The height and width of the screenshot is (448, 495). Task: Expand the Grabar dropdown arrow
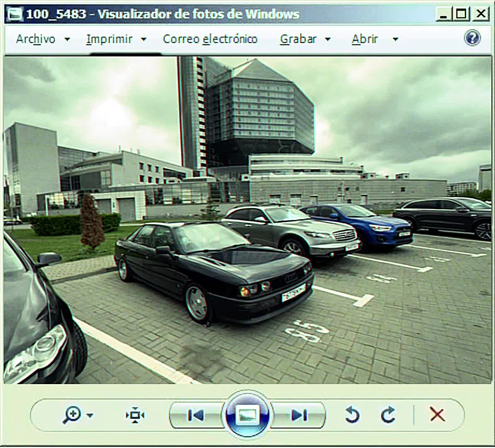(328, 39)
